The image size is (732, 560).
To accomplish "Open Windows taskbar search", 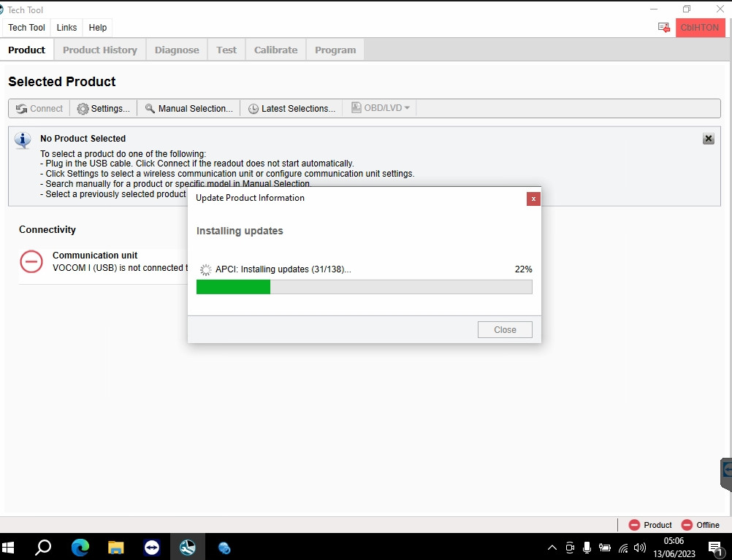I will coord(43,547).
